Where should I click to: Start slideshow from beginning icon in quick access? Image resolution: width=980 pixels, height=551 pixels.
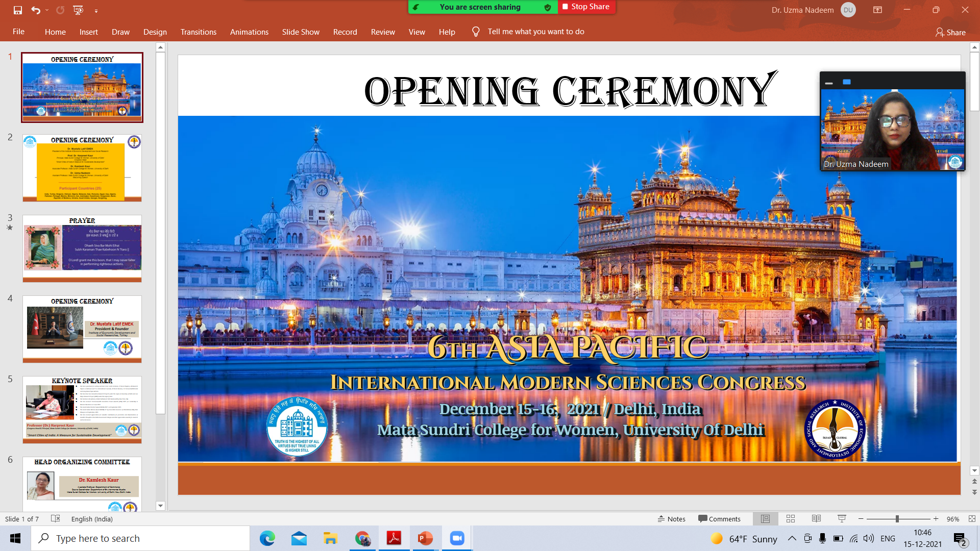78,10
